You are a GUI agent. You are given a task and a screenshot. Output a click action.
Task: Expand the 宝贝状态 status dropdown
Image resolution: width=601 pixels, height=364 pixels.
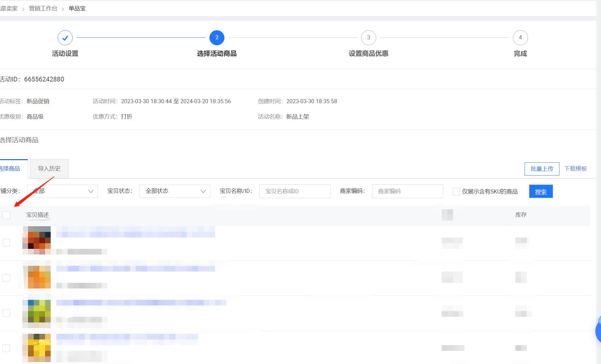174,191
